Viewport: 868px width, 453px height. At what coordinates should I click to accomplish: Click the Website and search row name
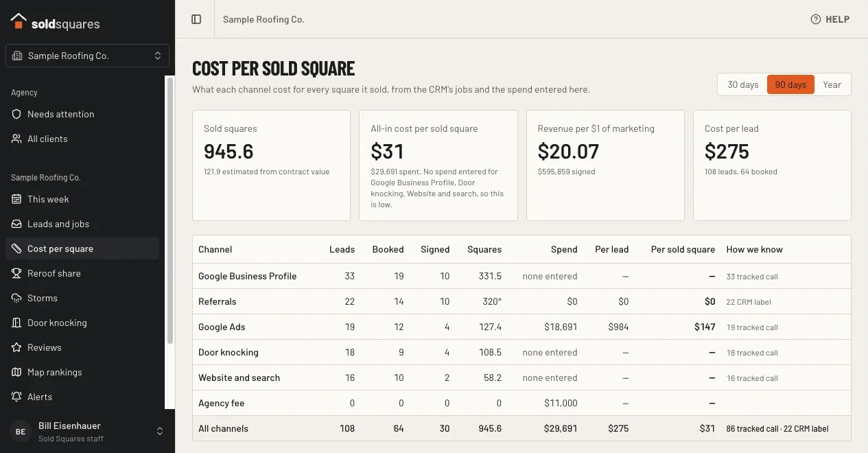[239, 377]
